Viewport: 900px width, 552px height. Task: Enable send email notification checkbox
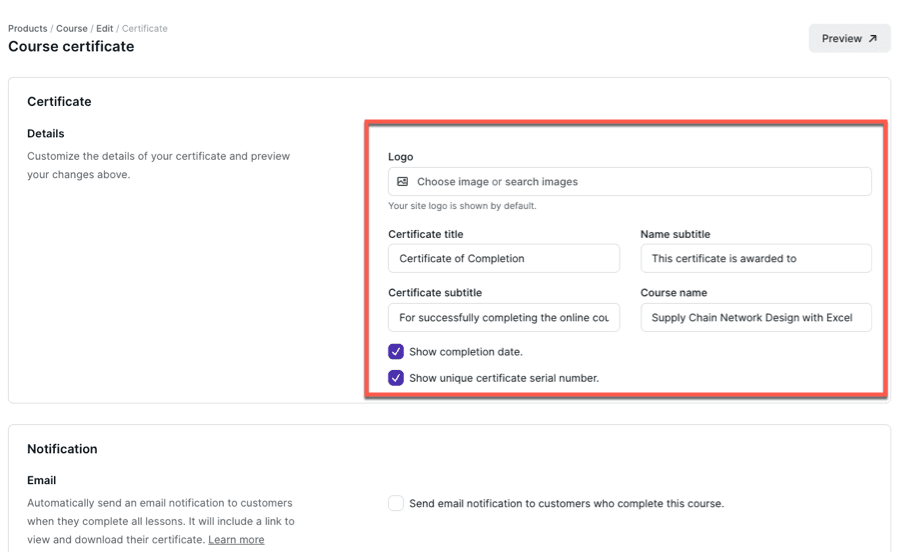(396, 503)
